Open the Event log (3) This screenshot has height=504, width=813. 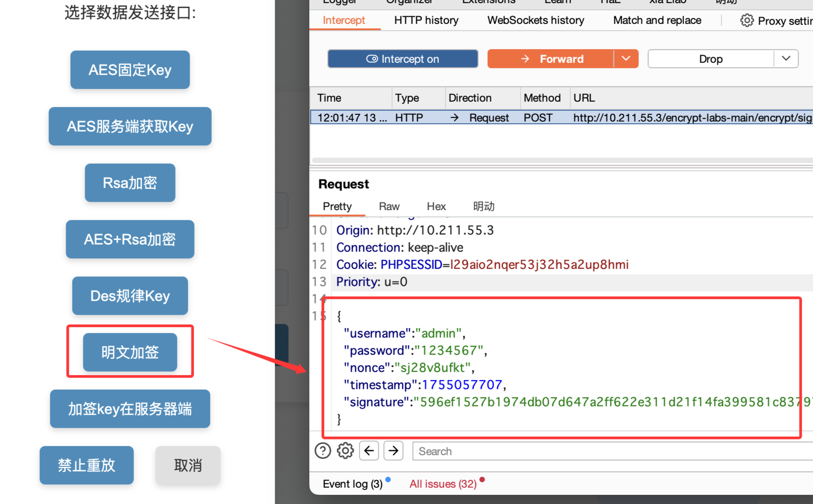pyautogui.click(x=352, y=484)
